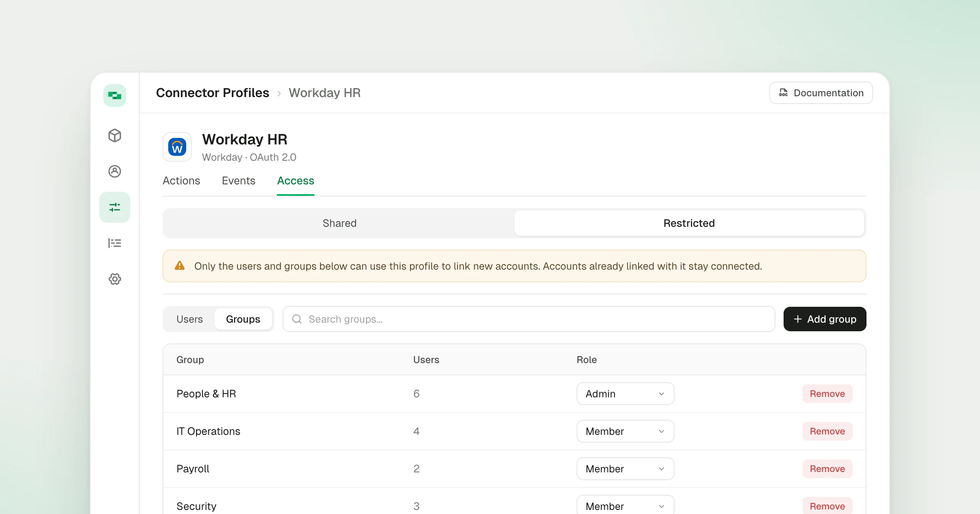Click Workday HR breadcrumb item

[325, 93]
